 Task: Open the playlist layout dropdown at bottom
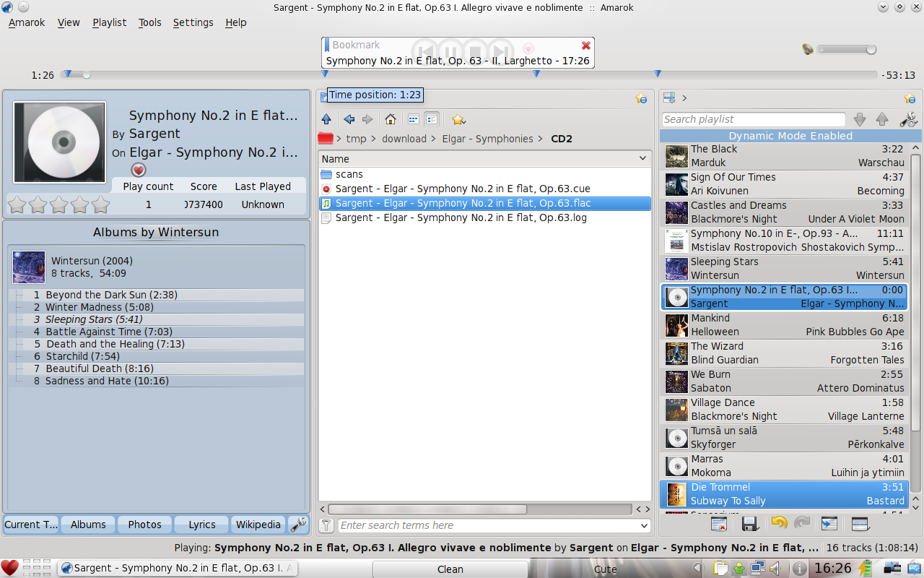(860, 524)
